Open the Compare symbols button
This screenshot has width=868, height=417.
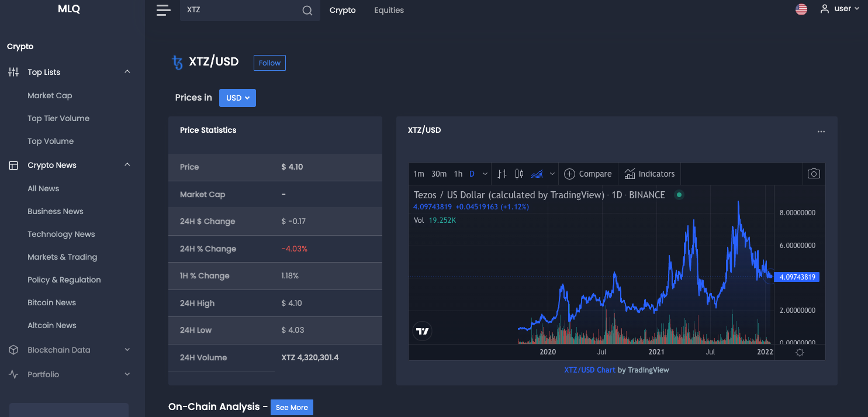click(x=588, y=174)
